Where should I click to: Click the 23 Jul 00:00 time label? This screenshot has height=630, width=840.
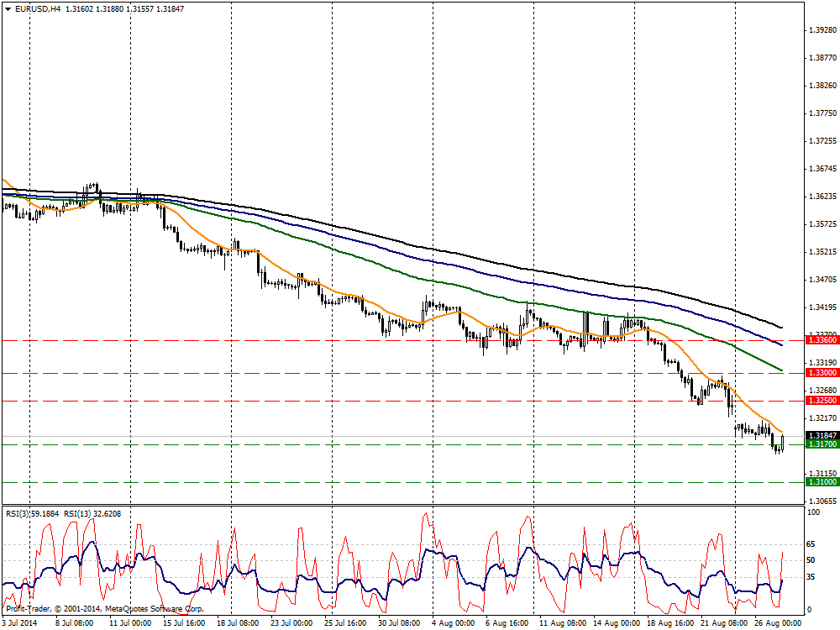(x=291, y=623)
